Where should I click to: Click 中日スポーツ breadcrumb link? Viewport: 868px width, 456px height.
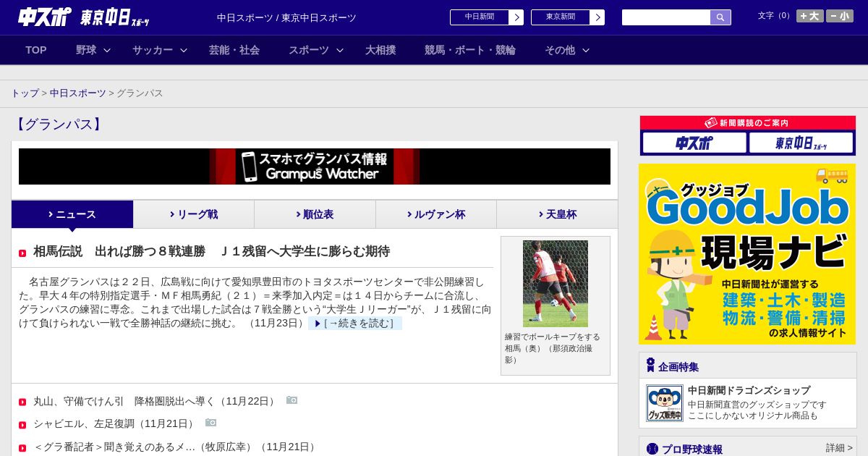(x=78, y=93)
